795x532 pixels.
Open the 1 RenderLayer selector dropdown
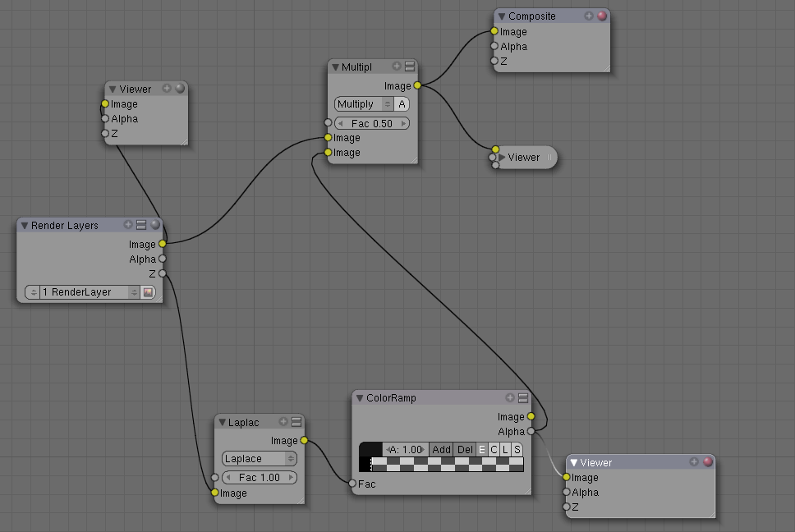(x=91, y=292)
